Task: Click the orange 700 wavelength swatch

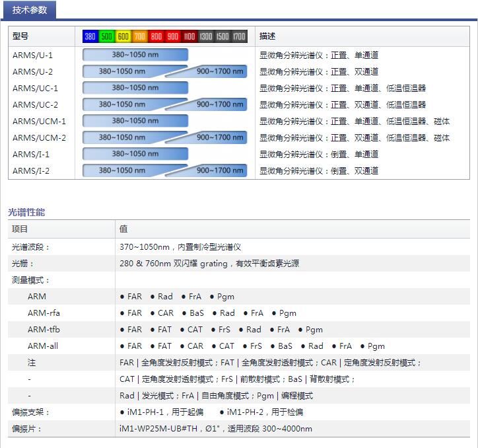Action: tap(139, 36)
